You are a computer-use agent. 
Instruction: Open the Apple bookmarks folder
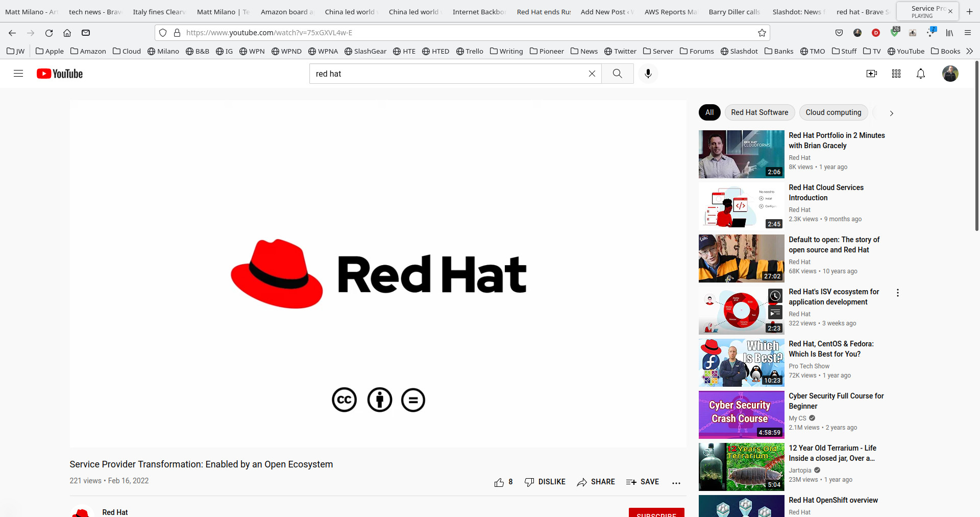pos(50,51)
